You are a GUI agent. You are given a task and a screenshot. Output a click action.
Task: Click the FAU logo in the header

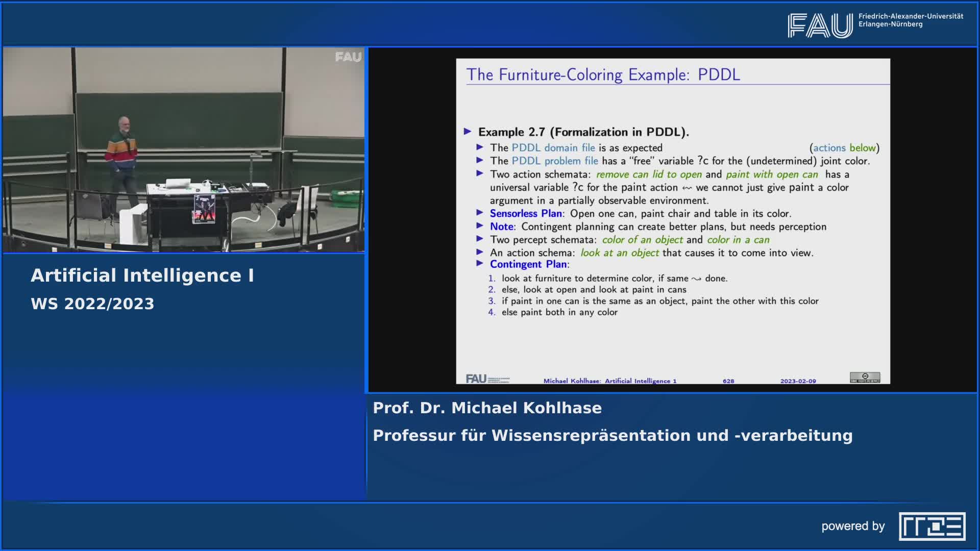click(x=820, y=26)
